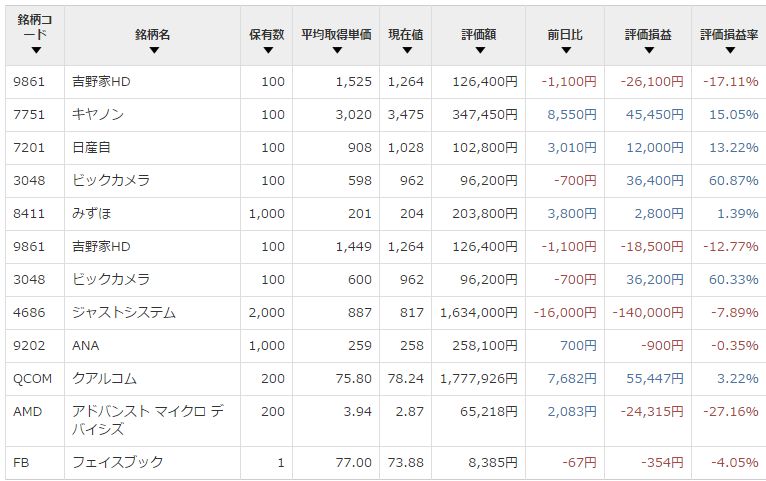Screen dimensions: 766x481
Task: Click the フェイスブック stock name
Action: [x=117, y=462]
